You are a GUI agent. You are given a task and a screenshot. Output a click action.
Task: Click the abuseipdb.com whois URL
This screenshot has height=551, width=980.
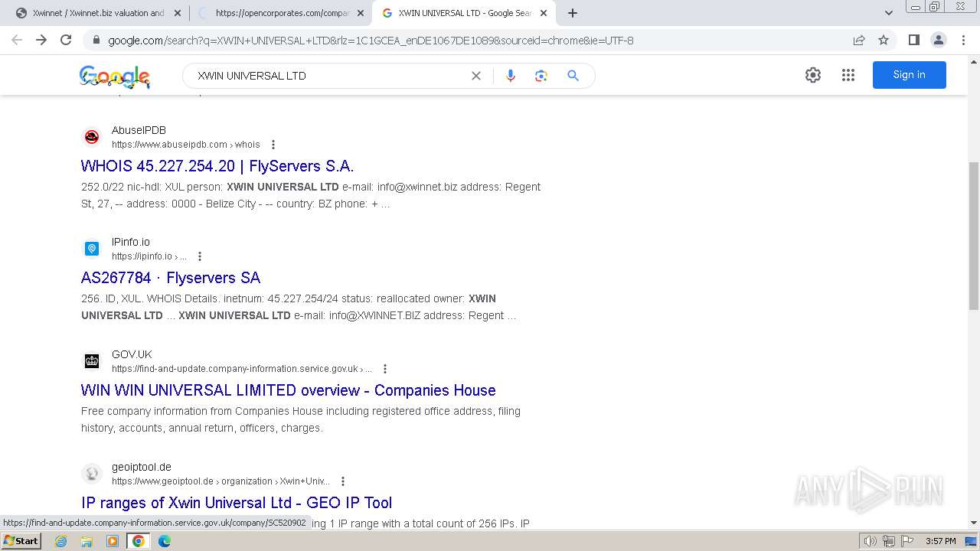tap(186, 145)
